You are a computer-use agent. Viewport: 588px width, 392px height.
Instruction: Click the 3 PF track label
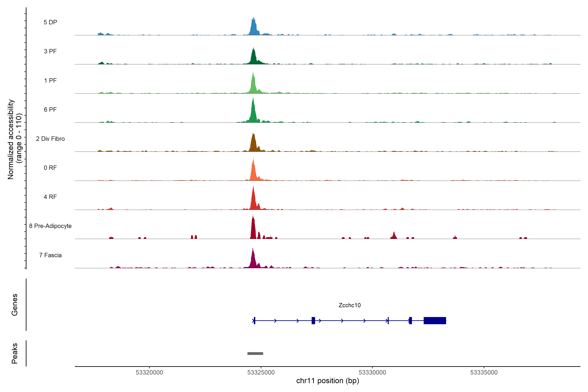50,51
